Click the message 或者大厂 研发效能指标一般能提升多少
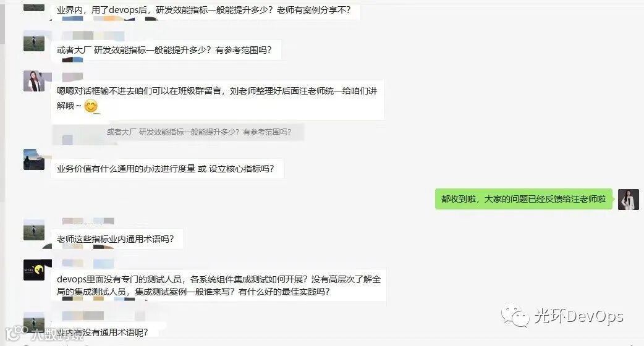 166,50
